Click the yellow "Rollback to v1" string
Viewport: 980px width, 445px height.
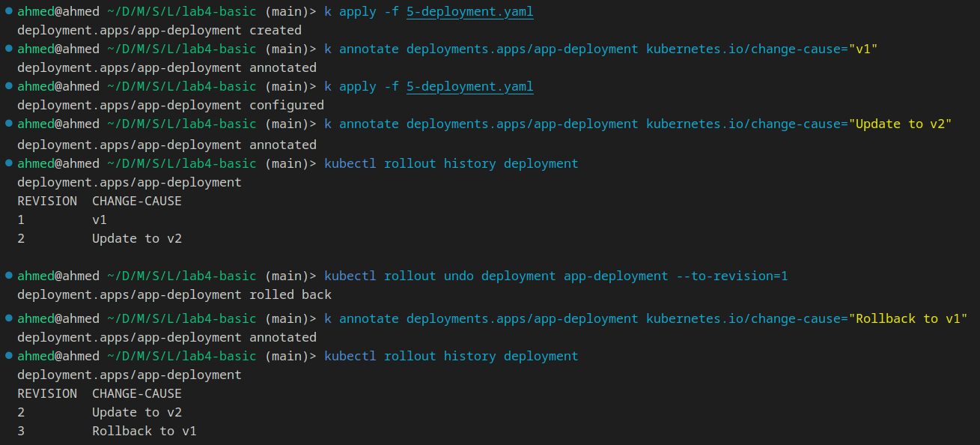pos(907,318)
